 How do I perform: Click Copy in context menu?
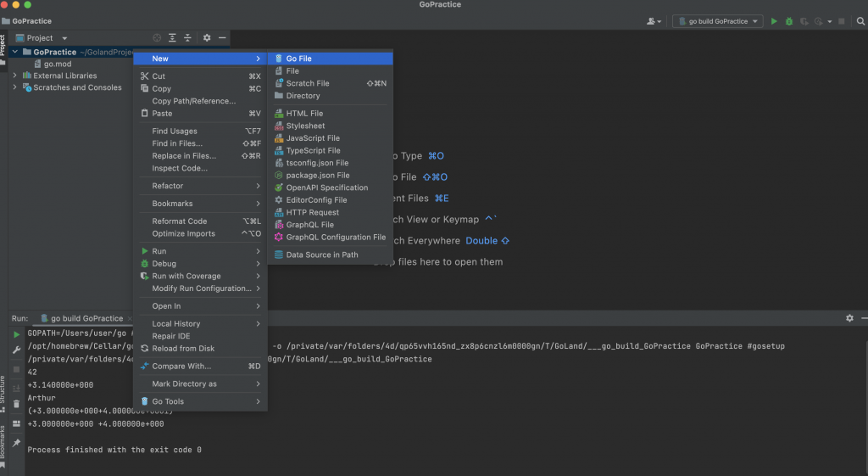click(200, 88)
